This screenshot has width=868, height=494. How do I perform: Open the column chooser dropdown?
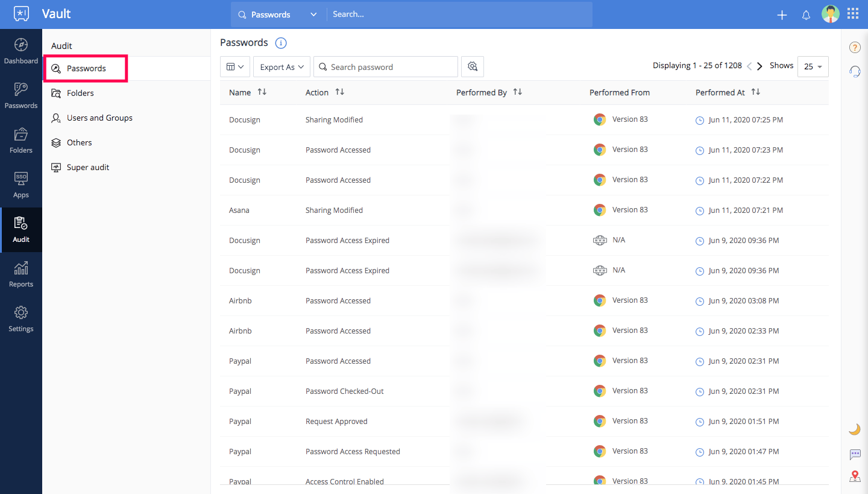pyautogui.click(x=234, y=66)
